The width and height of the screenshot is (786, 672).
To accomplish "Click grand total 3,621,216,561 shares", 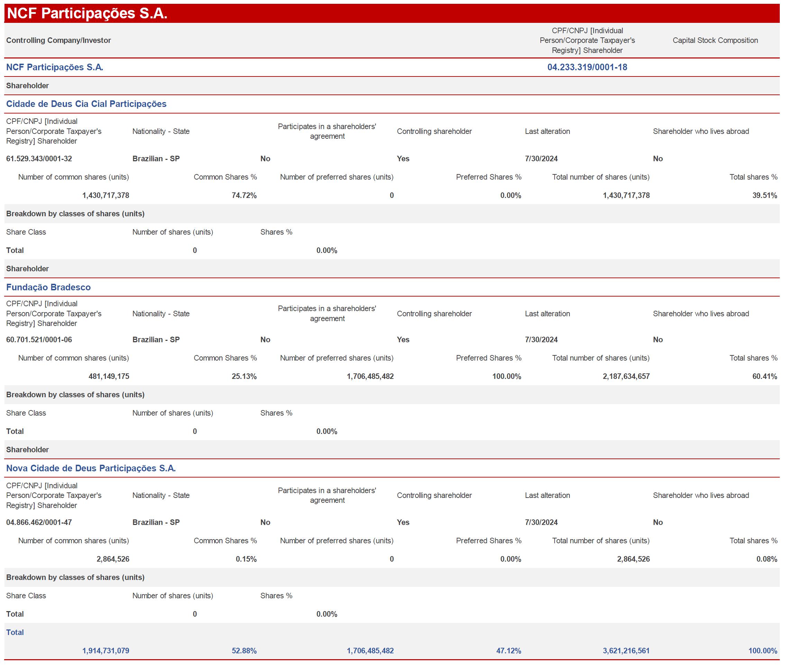I will point(626,651).
